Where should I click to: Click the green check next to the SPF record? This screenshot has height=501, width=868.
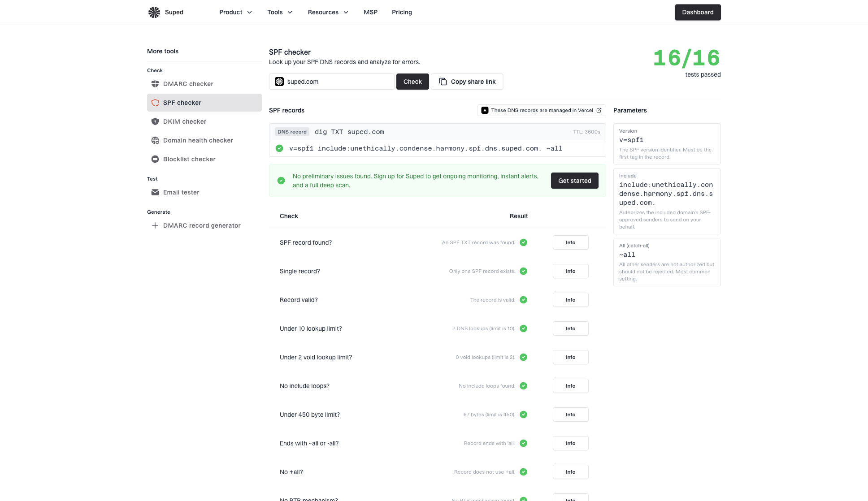[279, 148]
